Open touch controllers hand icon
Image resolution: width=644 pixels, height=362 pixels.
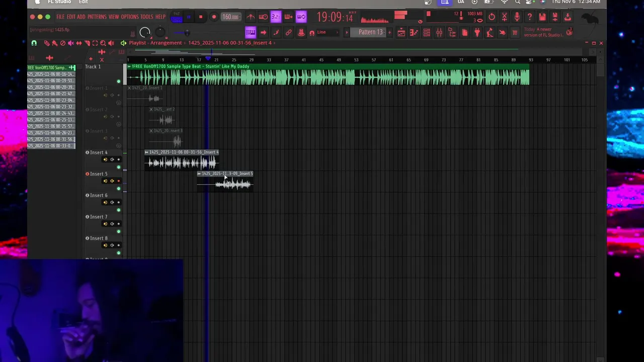[x=502, y=33]
